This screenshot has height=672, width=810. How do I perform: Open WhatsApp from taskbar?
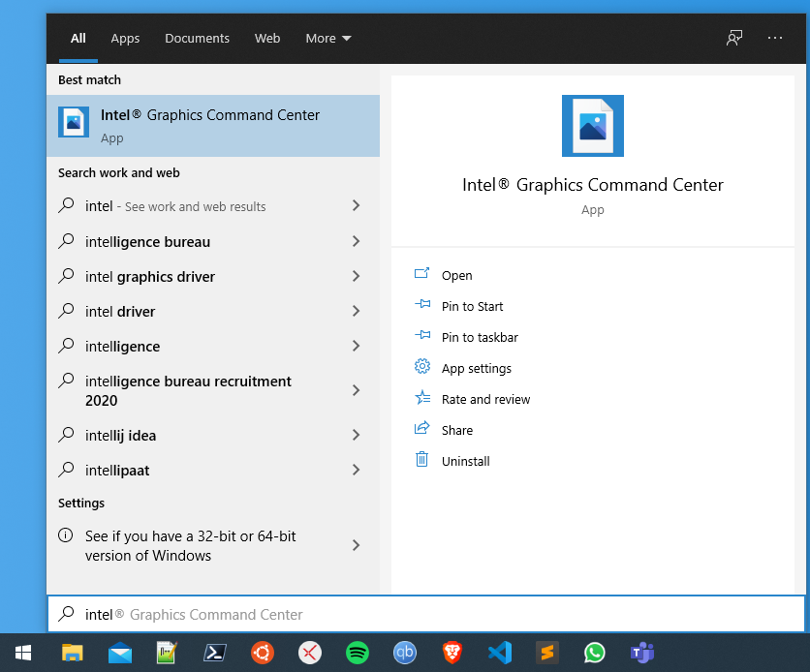pyautogui.click(x=595, y=653)
